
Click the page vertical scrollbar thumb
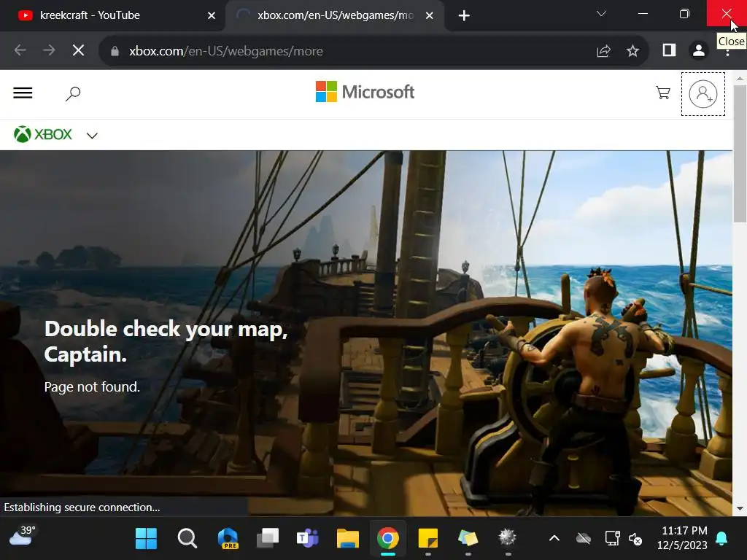(740, 153)
